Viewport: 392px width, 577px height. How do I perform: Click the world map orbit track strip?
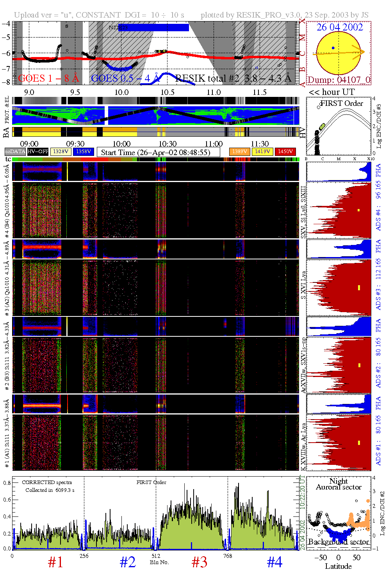(x=155, y=116)
